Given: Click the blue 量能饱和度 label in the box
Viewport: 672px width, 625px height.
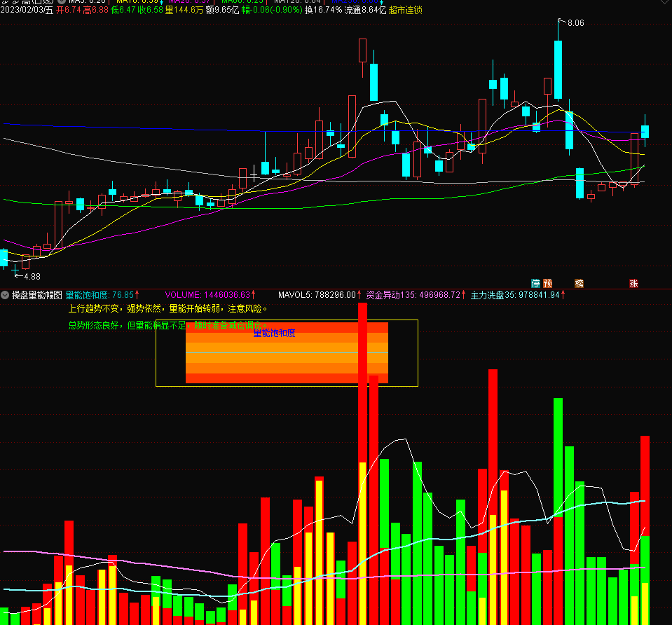Looking at the screenshot, I should click(x=274, y=333).
